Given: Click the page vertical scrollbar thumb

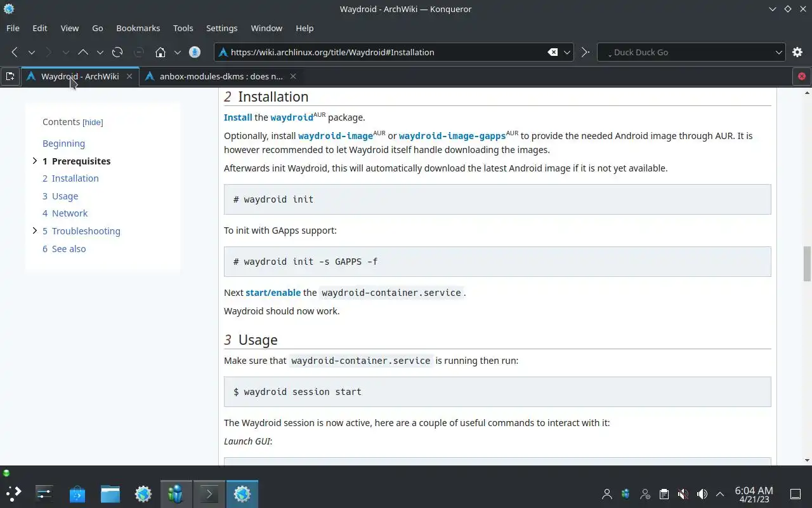Looking at the screenshot, I should [807, 263].
